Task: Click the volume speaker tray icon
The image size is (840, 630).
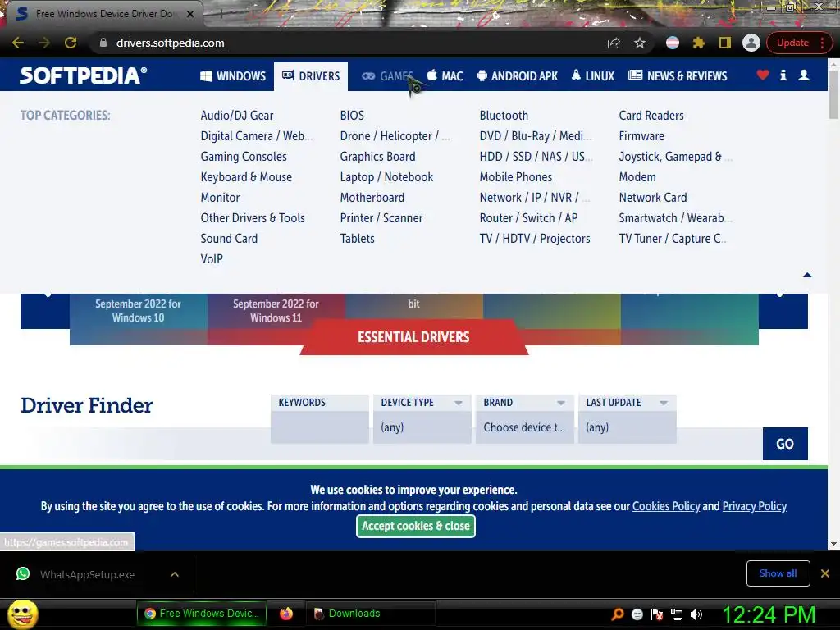Action: coord(696,614)
